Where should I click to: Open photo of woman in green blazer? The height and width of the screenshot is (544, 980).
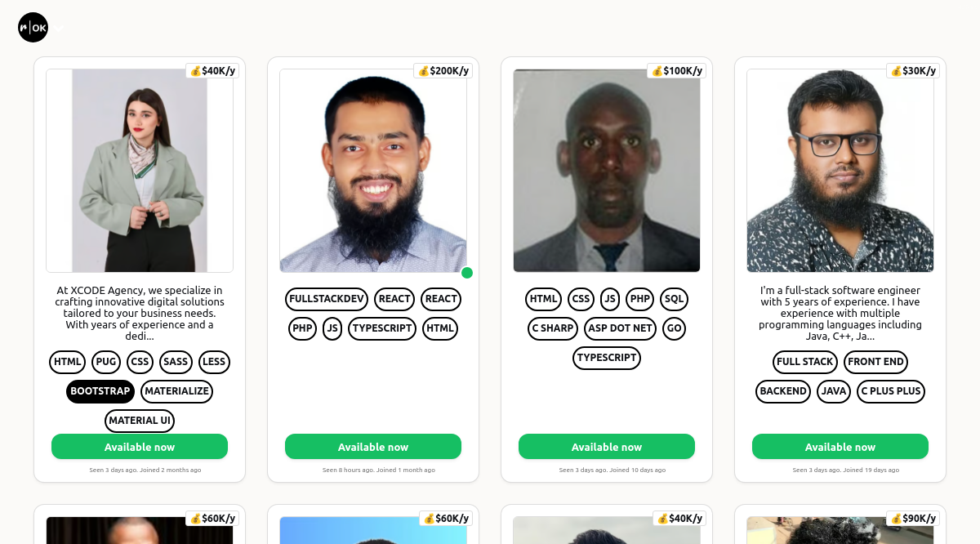[x=140, y=171]
